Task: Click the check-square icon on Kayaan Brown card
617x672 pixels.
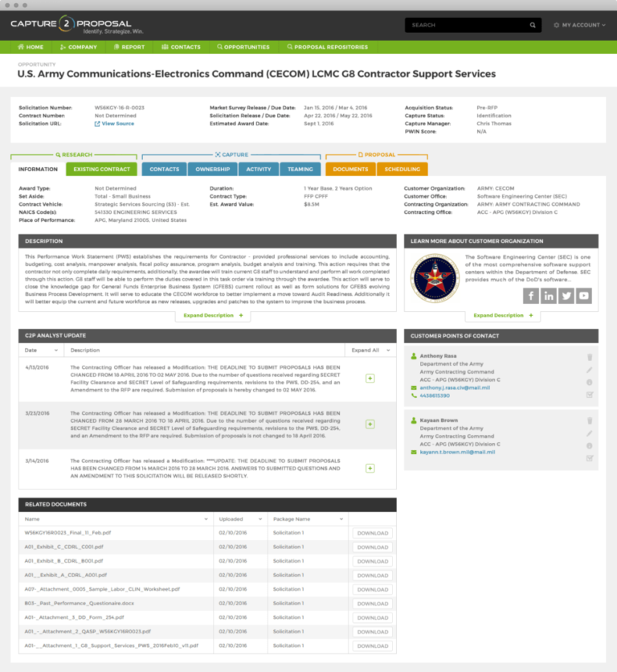Action: click(590, 458)
